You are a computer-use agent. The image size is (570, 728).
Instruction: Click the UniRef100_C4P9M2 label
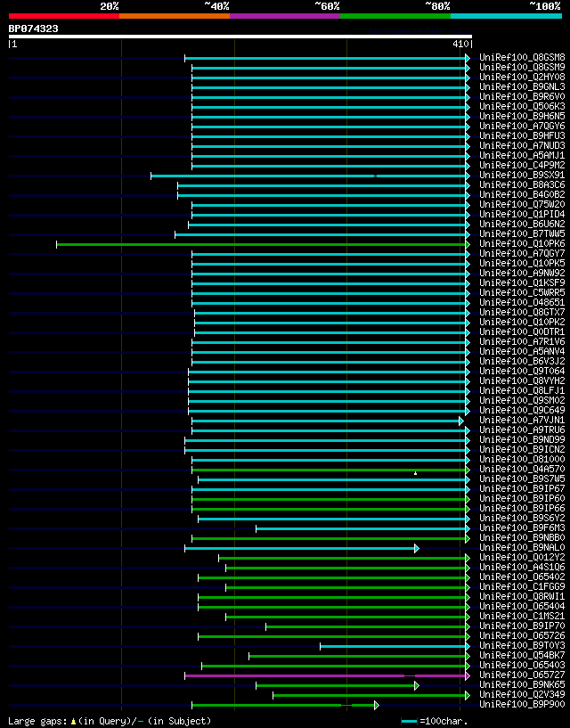[x=522, y=165]
